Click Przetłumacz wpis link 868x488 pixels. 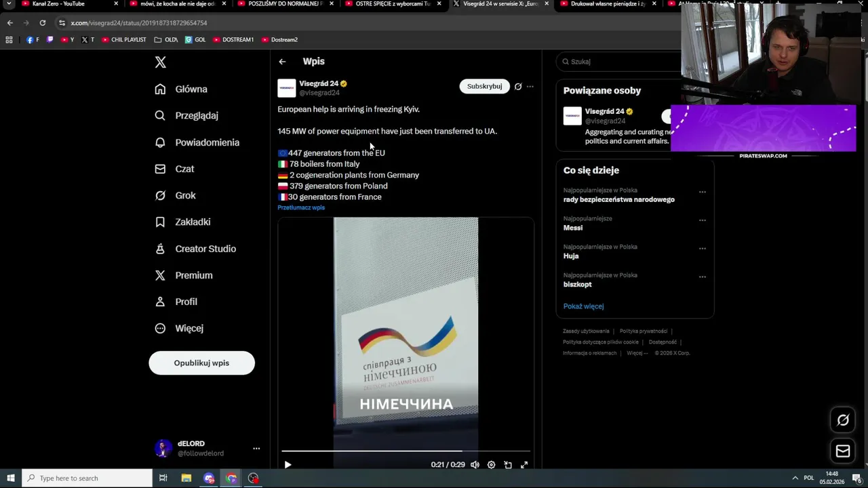[x=301, y=207]
